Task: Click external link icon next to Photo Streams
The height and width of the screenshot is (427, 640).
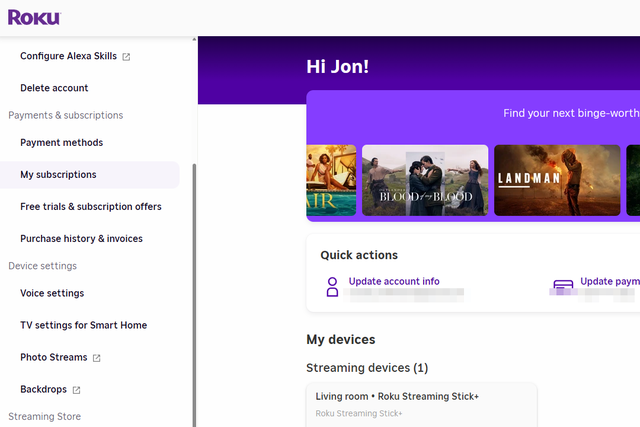Action: point(97,358)
